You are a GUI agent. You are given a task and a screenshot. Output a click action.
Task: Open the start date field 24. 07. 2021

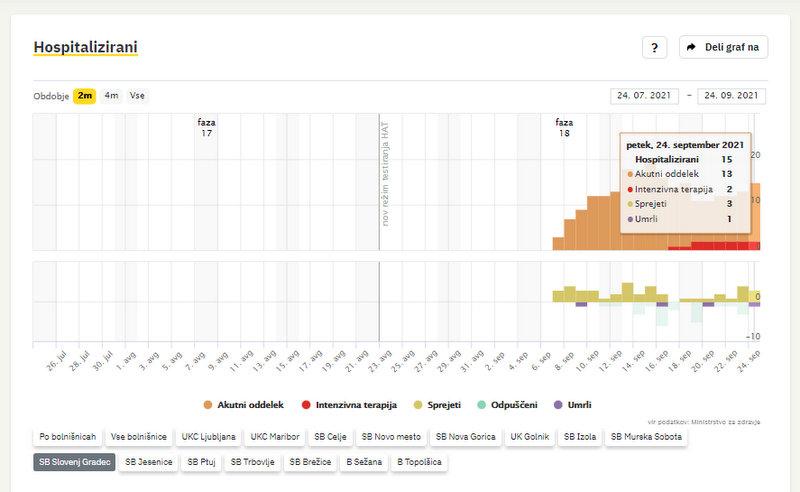point(644,96)
